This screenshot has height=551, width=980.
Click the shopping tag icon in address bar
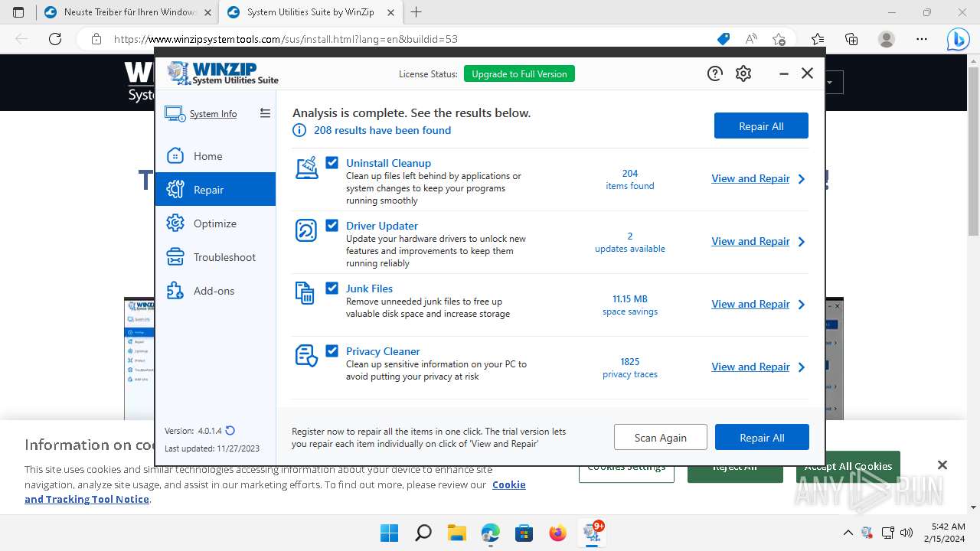coord(723,39)
